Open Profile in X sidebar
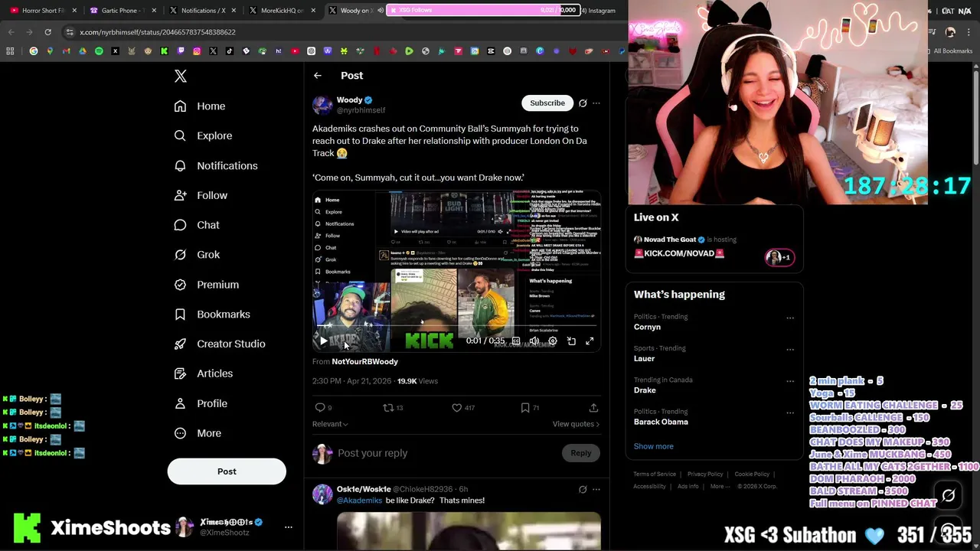Viewport: 980px width, 551px height. point(201,403)
